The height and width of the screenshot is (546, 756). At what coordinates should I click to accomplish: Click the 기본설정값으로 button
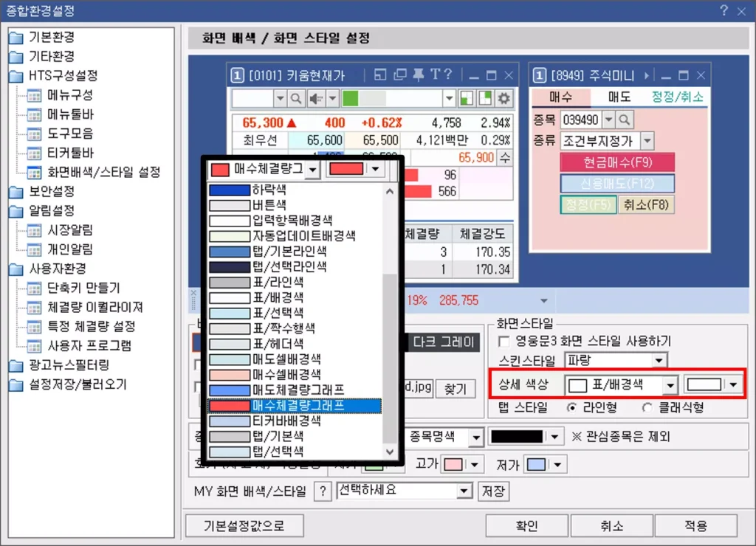244,526
